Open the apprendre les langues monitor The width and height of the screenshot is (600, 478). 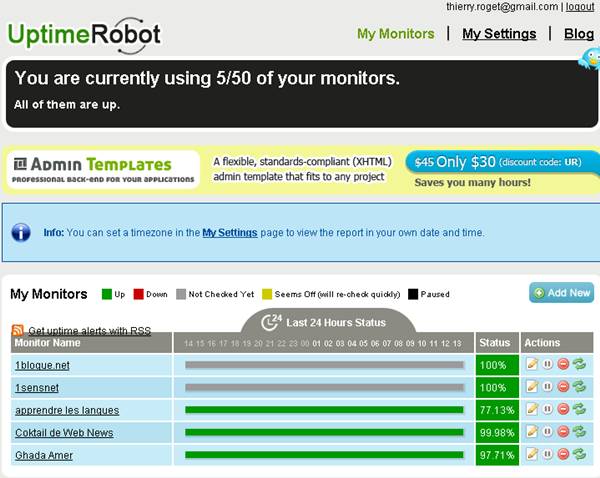[x=67, y=410]
